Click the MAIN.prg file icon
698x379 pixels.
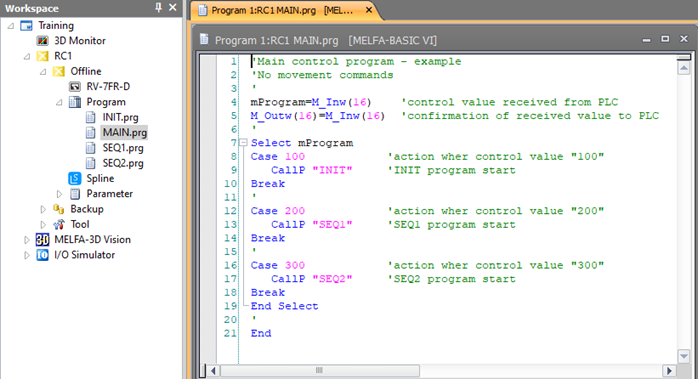(x=91, y=132)
